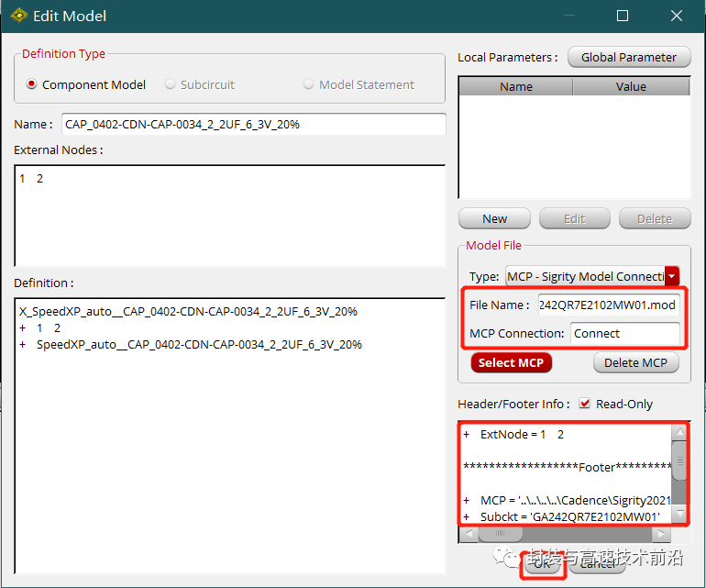The height and width of the screenshot is (588, 706).
Task: Click the Delete MCP button
Action: click(x=635, y=362)
